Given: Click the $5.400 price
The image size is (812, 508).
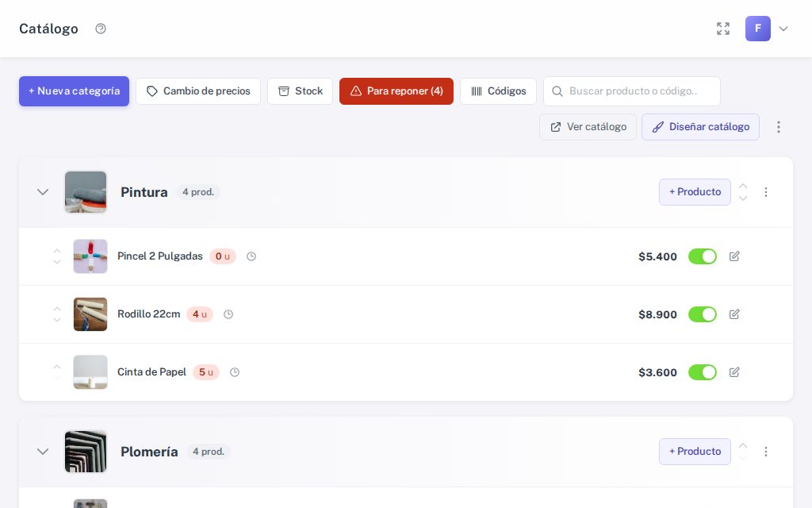Looking at the screenshot, I should click(x=657, y=257).
